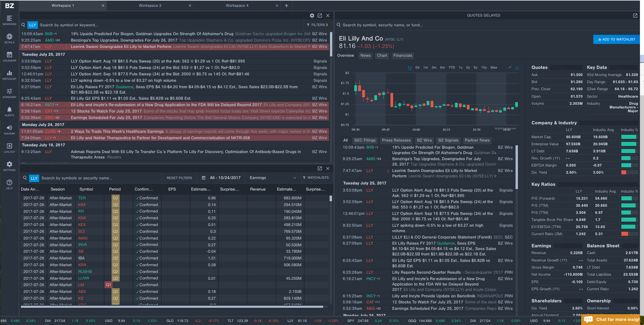Click the BZ Benzinga logo

point(9,6)
